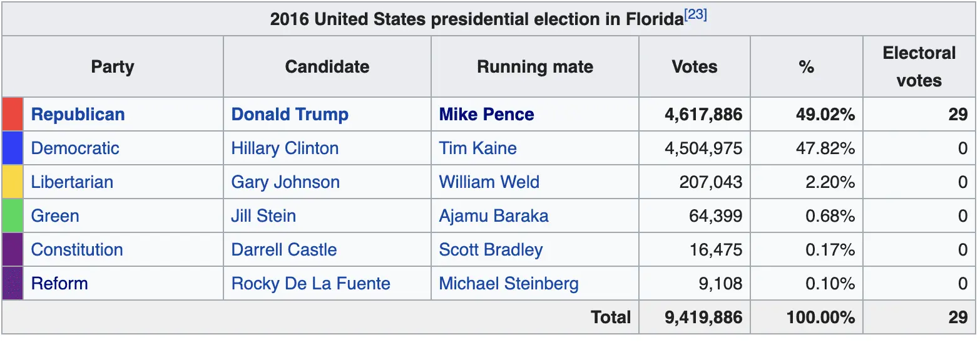Click the yellow Libertarian color cell
This screenshot has width=980, height=342.
13,182
